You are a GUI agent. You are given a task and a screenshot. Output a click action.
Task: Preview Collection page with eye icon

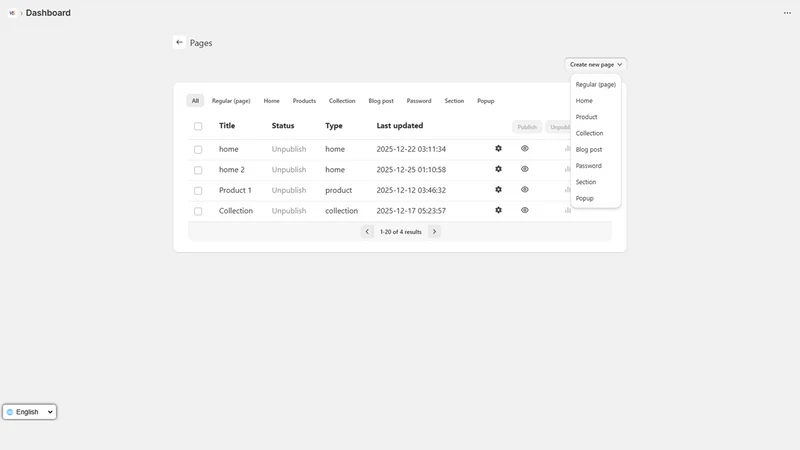click(x=524, y=210)
